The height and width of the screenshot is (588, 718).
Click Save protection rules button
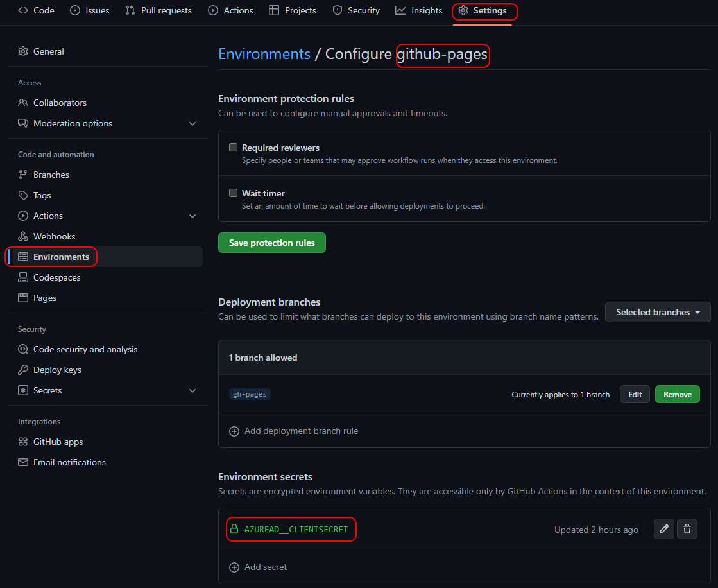click(272, 243)
